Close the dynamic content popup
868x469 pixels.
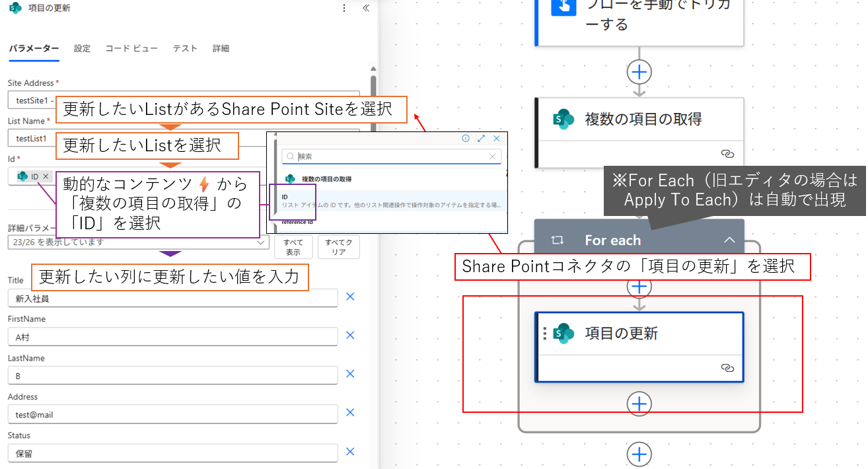pos(497,139)
